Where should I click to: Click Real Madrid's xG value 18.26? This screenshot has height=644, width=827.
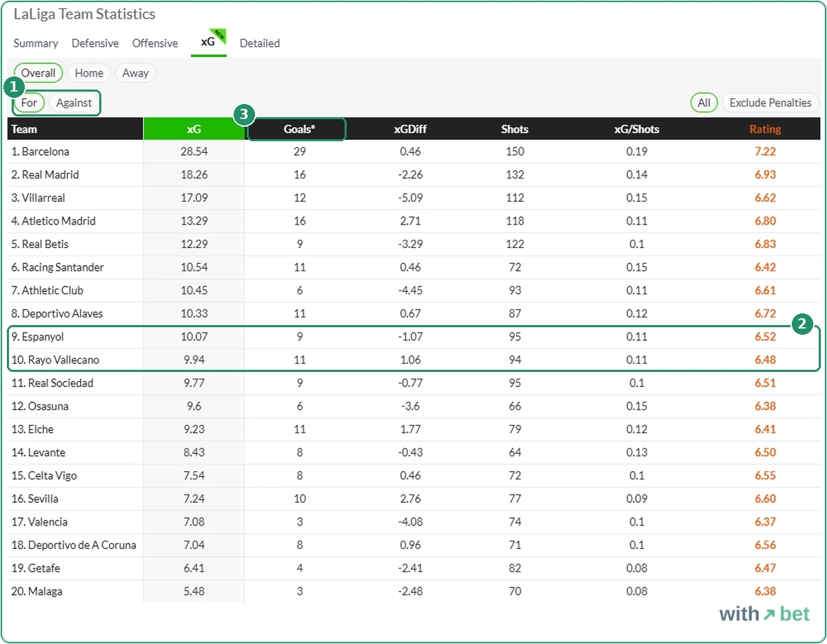(194, 175)
